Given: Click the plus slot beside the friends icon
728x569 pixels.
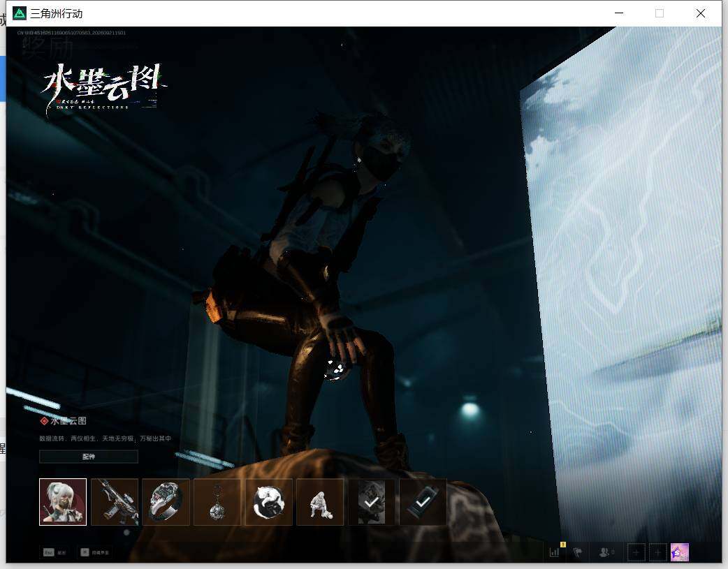Looking at the screenshot, I should coord(636,552).
